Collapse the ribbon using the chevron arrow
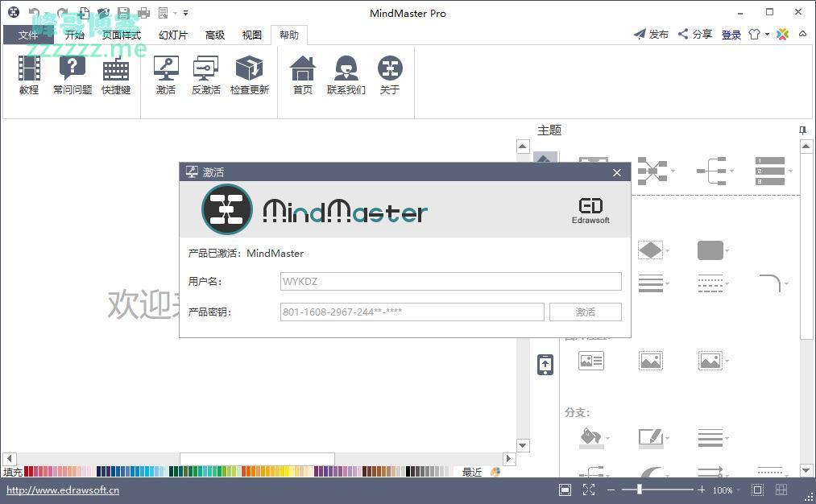The image size is (816, 504). (x=803, y=35)
